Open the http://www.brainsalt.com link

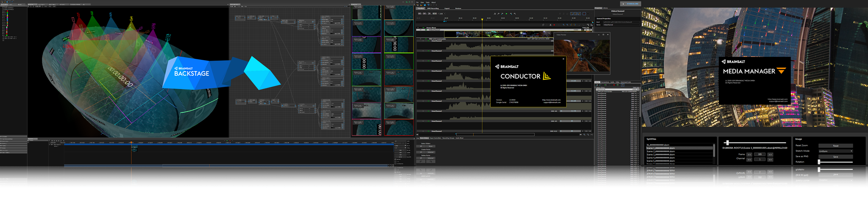pos(551,100)
